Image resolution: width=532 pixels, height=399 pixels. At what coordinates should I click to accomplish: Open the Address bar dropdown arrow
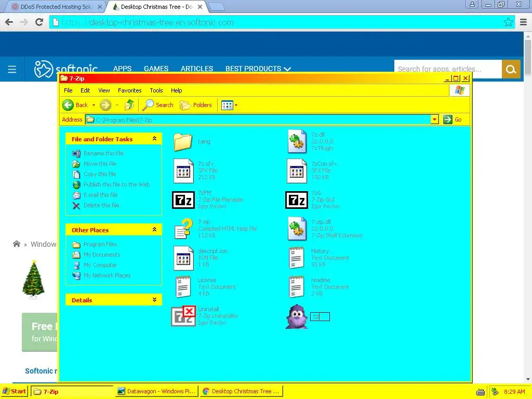435,119
